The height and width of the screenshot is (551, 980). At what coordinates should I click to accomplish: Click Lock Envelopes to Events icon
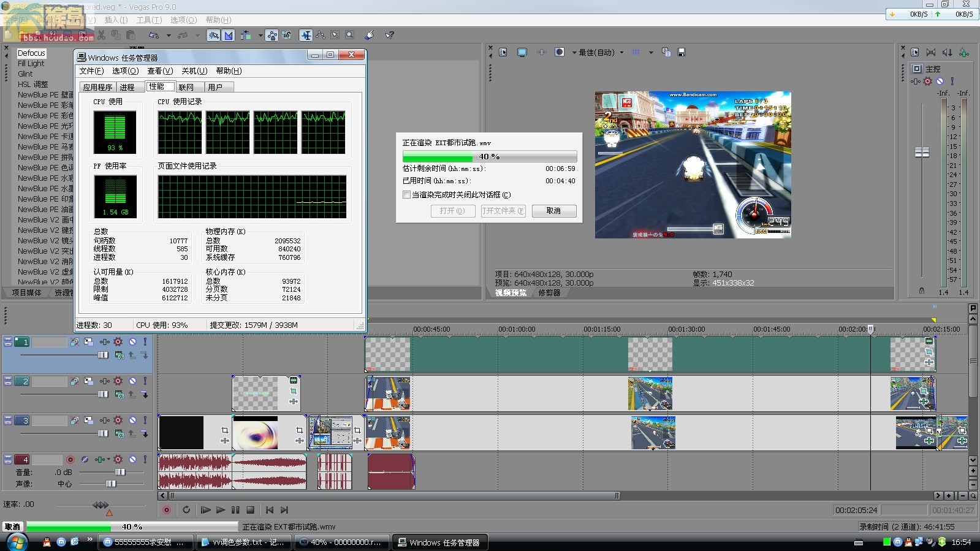point(272,36)
